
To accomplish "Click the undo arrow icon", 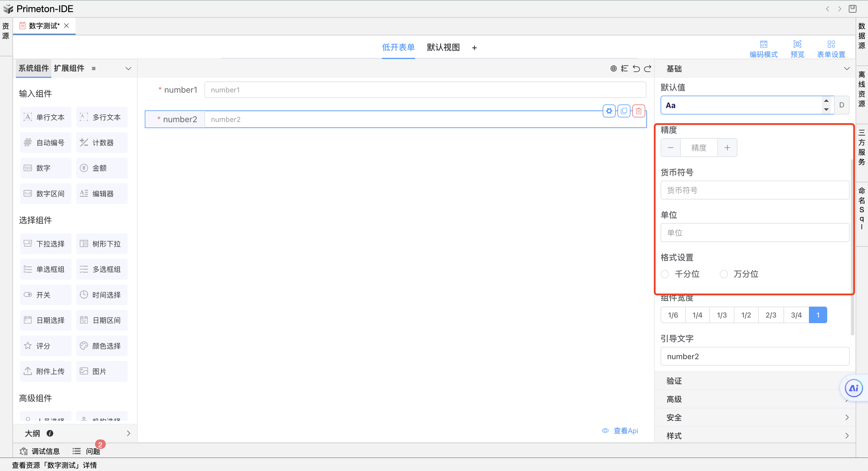I will 636,69.
